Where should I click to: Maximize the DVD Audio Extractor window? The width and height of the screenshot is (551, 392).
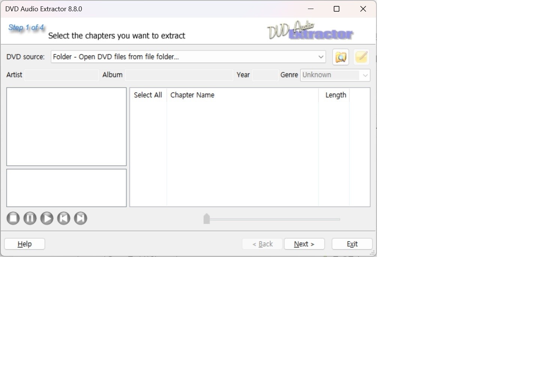pos(336,9)
